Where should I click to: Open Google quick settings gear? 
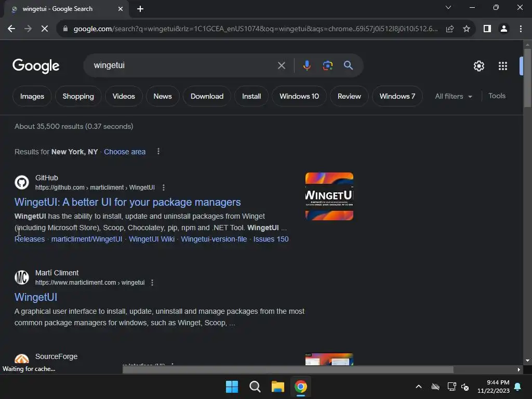478,66
